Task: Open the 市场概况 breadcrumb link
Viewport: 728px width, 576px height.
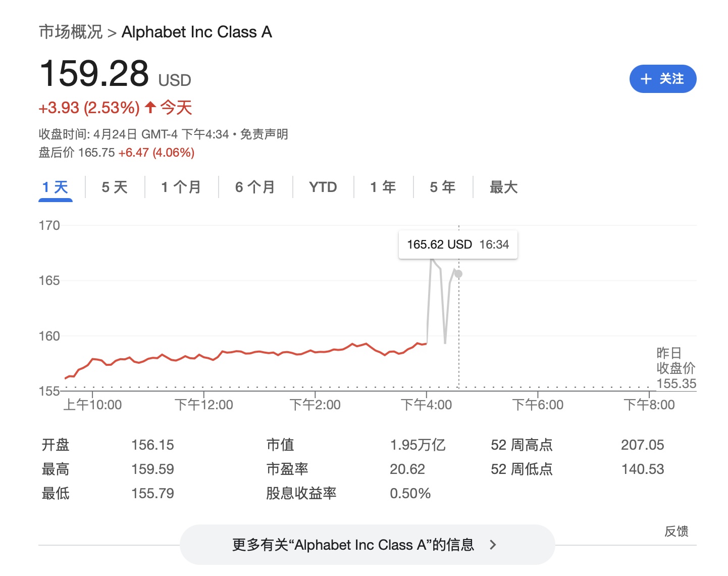Action: click(71, 32)
